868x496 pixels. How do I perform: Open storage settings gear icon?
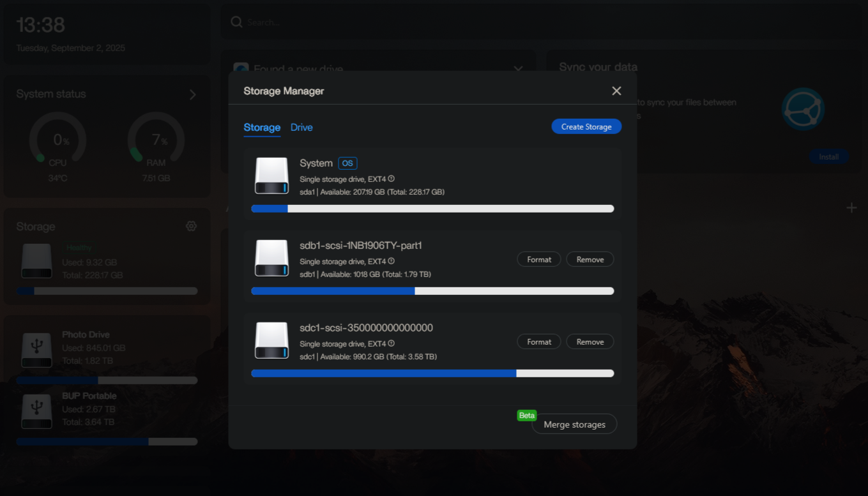click(191, 227)
